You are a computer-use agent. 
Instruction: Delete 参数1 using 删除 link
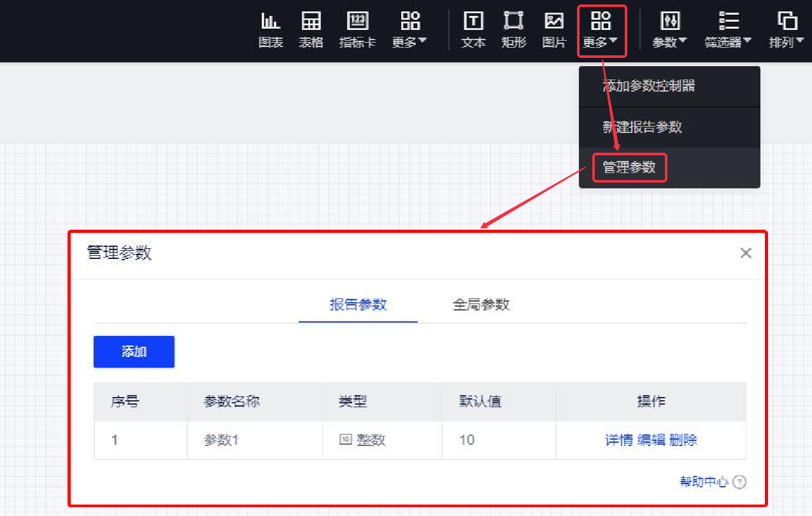683,440
